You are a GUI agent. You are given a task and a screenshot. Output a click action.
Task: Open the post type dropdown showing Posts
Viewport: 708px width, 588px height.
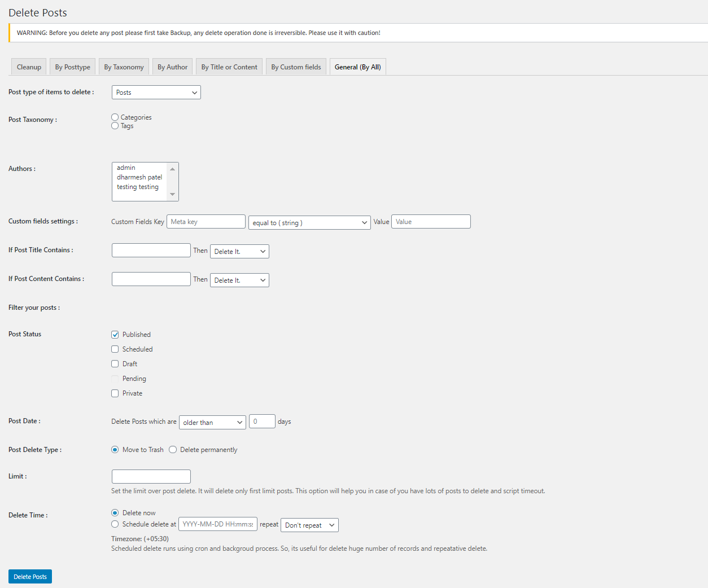point(156,92)
